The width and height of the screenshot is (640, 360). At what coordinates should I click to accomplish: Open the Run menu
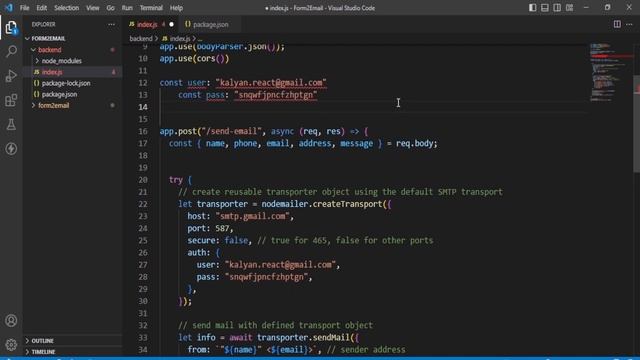click(127, 8)
